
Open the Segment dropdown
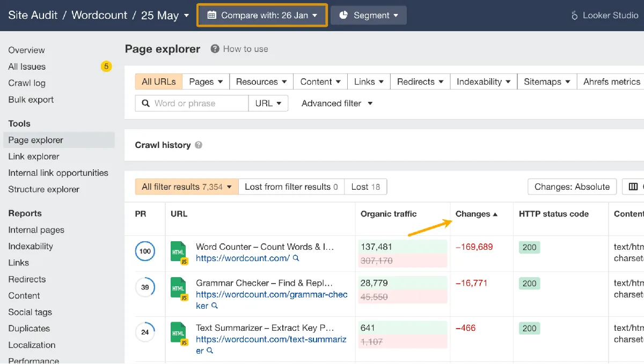coord(369,16)
